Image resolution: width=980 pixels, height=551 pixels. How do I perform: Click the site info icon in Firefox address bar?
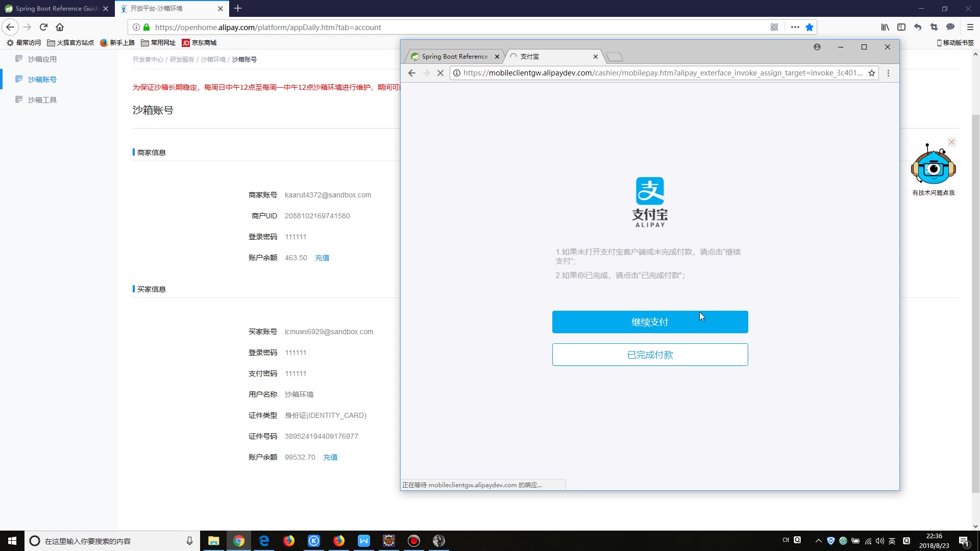[136, 27]
